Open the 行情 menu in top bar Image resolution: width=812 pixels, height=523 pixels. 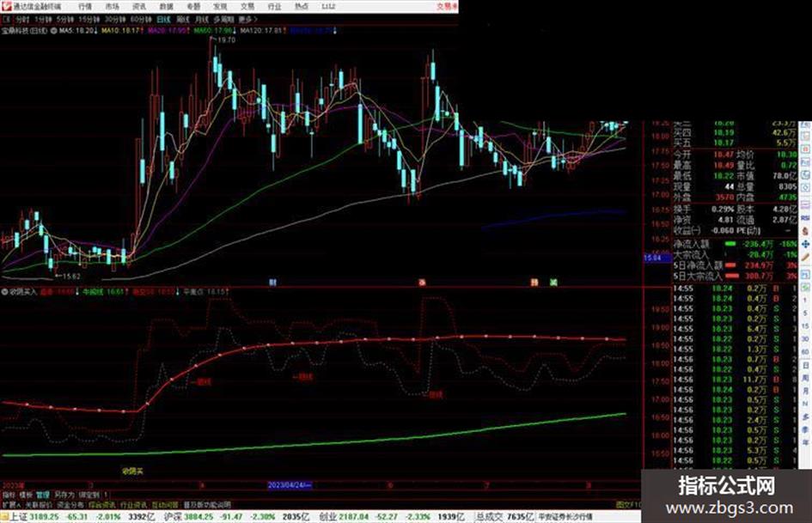tap(85, 6)
